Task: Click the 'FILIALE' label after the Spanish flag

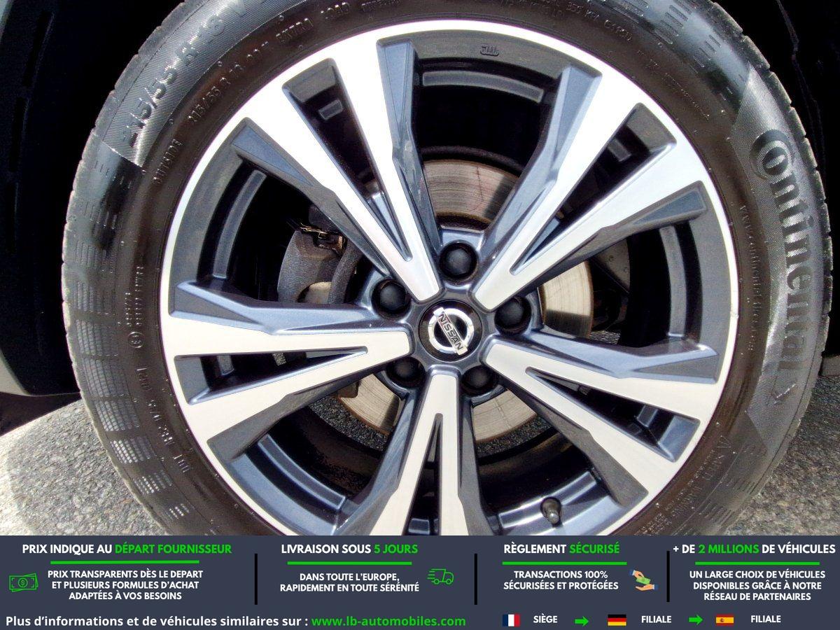Action: [x=765, y=619]
